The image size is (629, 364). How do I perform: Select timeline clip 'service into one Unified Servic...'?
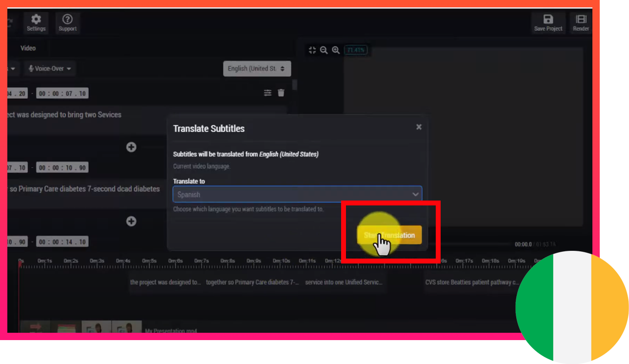coord(344,283)
